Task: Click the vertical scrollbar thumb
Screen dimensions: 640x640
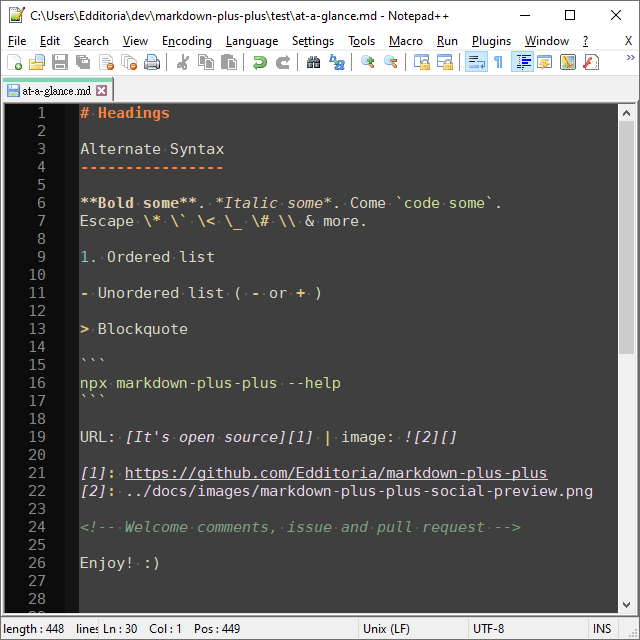Action: tap(627, 238)
